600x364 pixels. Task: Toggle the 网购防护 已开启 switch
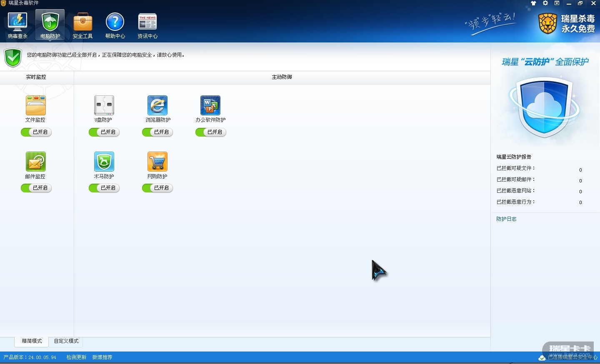click(x=157, y=188)
